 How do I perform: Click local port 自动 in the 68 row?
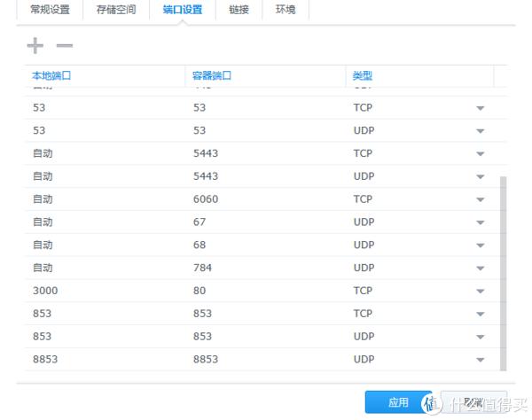click(43, 245)
